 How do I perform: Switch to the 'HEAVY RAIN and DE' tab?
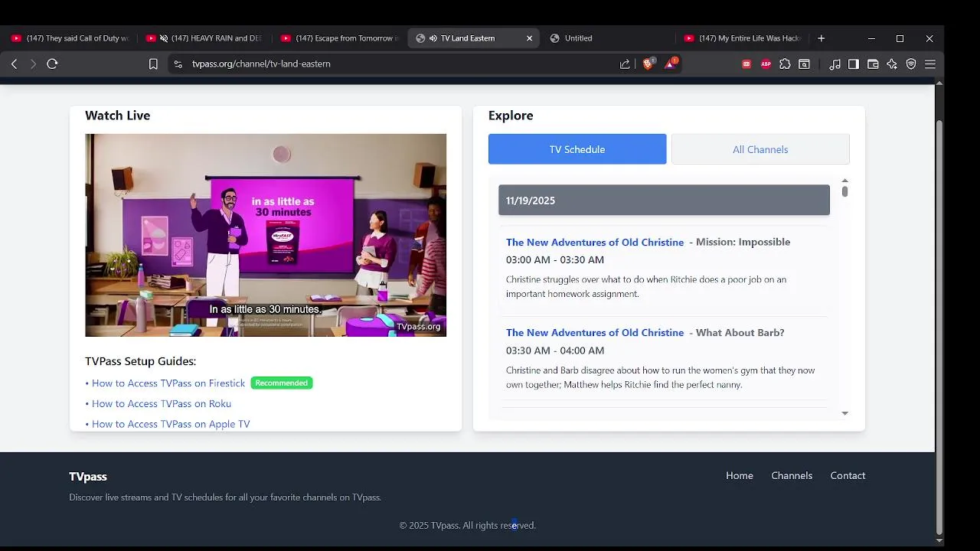coord(205,38)
